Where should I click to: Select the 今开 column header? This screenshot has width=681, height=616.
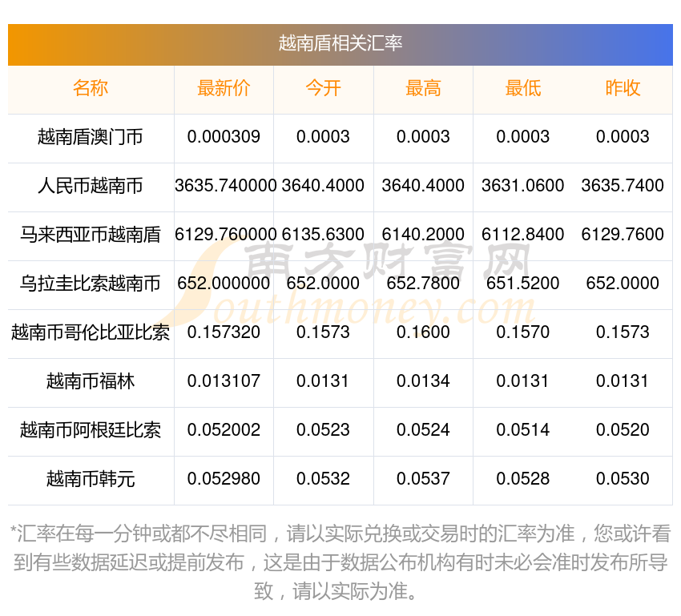coord(323,88)
